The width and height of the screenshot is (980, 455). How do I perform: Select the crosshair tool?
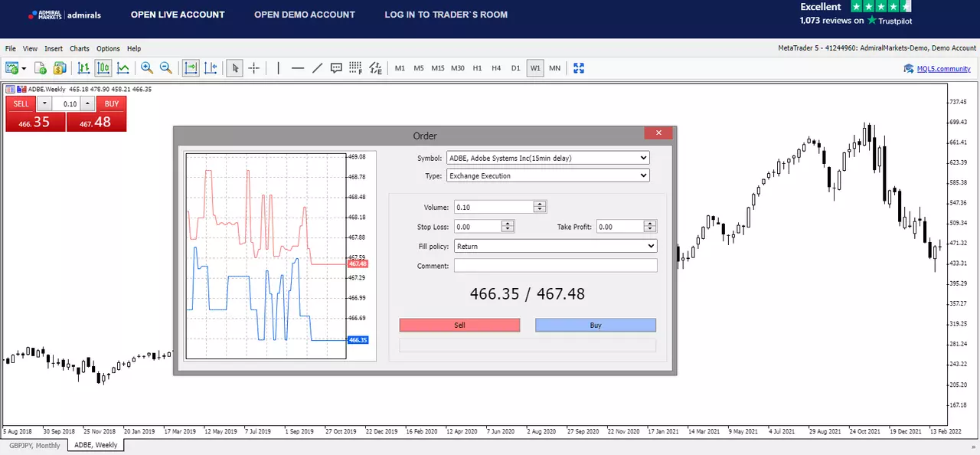click(254, 68)
